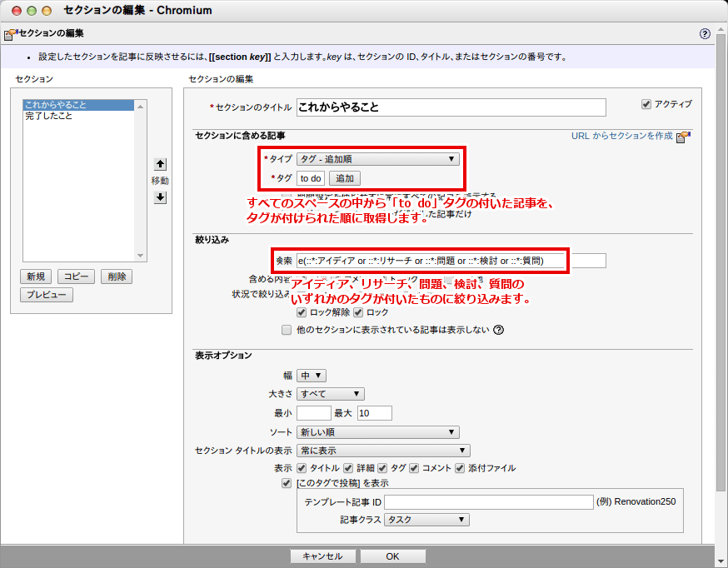Click the テンプレート記事 ID input field

tap(488, 502)
